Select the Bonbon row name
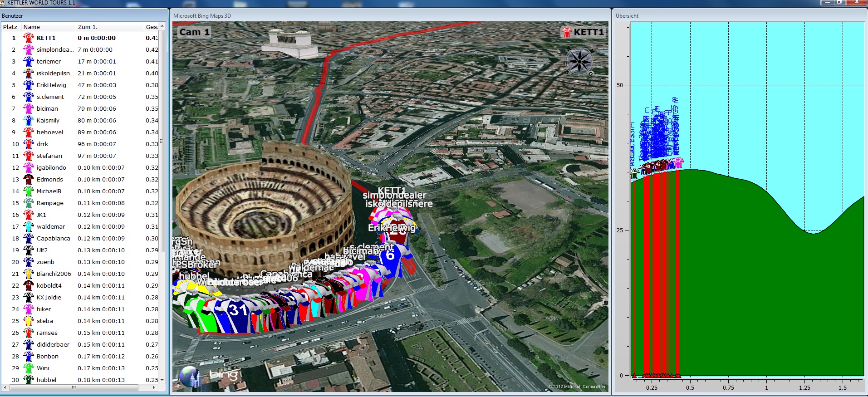Screen dimensions: 868x397 coord(48,357)
